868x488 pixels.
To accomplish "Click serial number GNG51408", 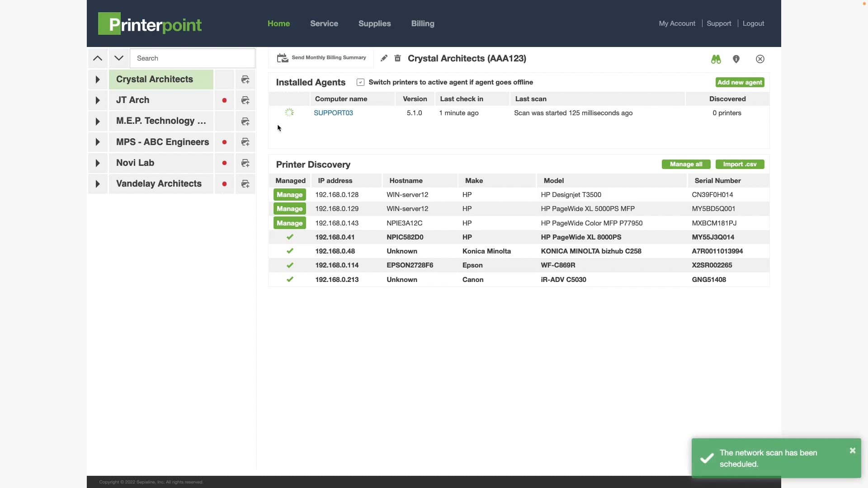I will coord(709,280).
